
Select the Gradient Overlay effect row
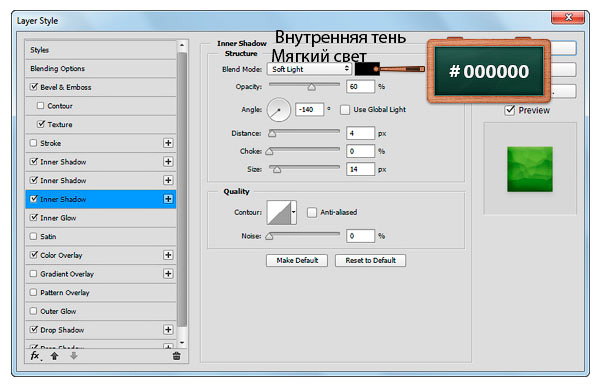point(101,274)
